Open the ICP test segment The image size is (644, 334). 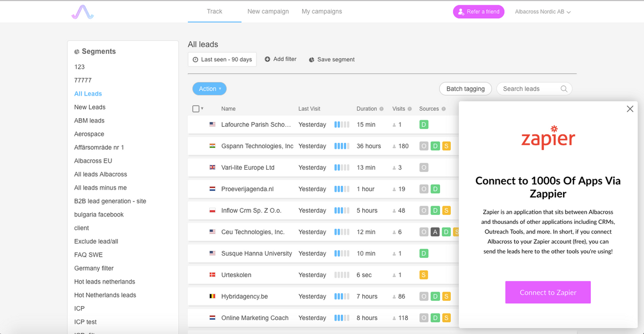pos(85,322)
